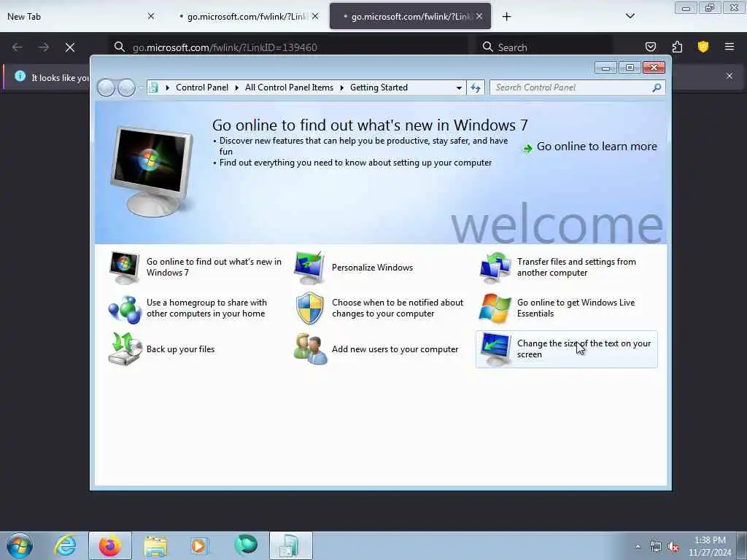Close the middle go.microsoft.com tab
Screen dimensions: 747x560
315,16
